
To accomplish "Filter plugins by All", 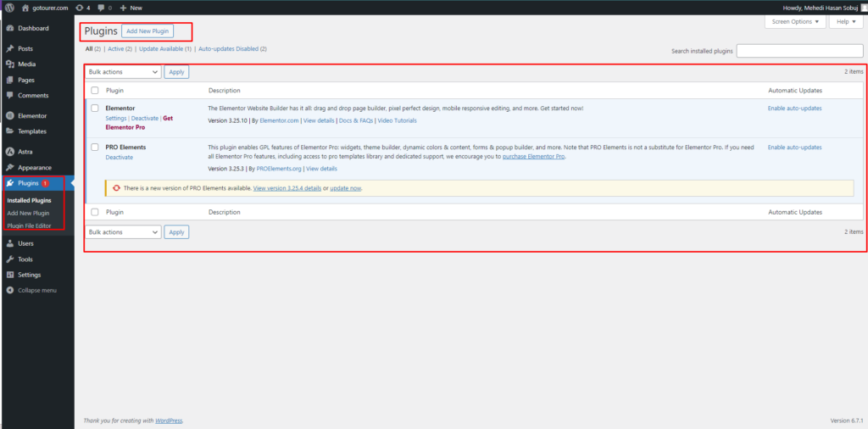I will [x=88, y=48].
